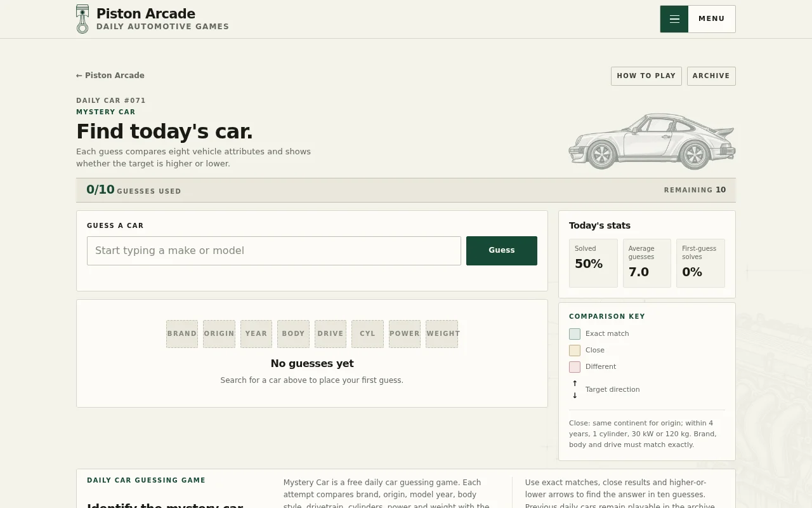Click the Different pink swatch
This screenshot has width=812, height=508.
click(x=575, y=367)
